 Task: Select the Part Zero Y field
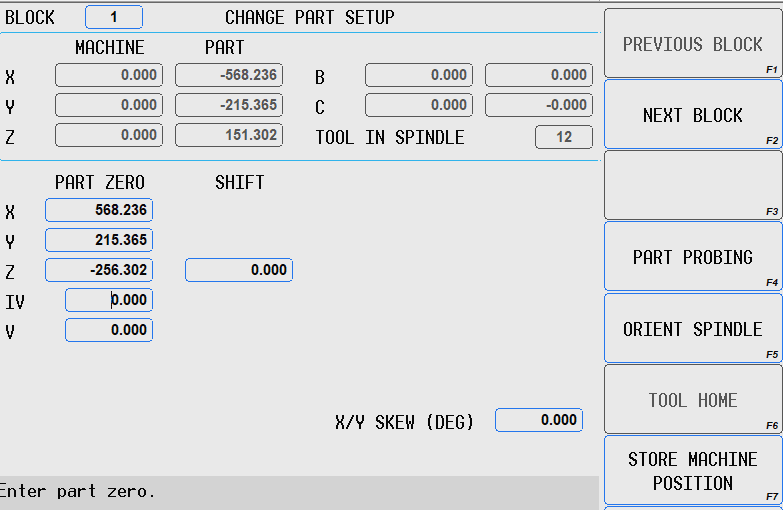point(99,240)
